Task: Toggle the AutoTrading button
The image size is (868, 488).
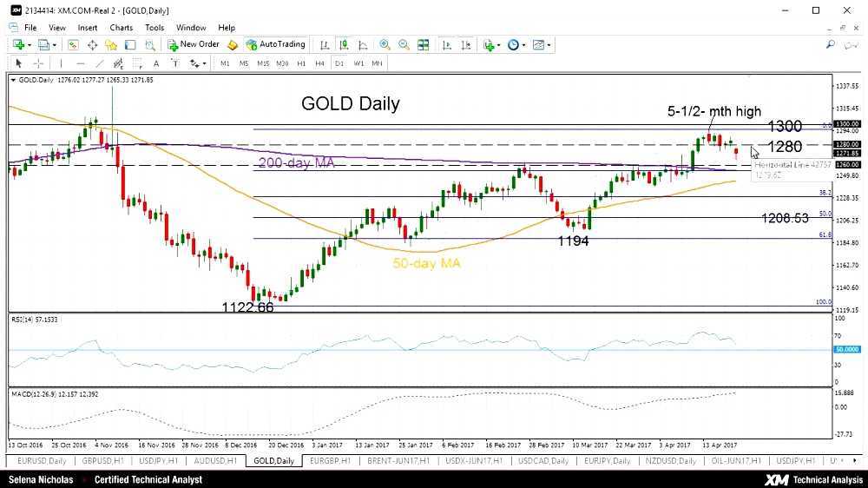Action: (x=276, y=44)
